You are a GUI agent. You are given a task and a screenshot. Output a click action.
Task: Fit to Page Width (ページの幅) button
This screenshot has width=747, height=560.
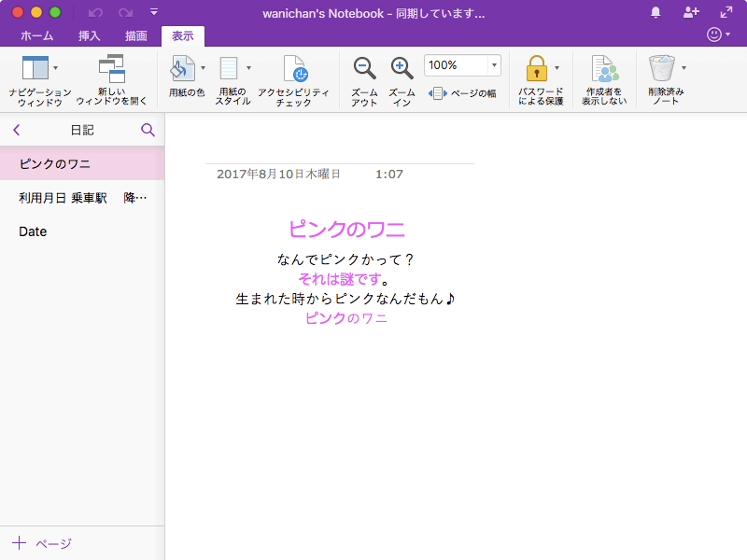click(462, 93)
